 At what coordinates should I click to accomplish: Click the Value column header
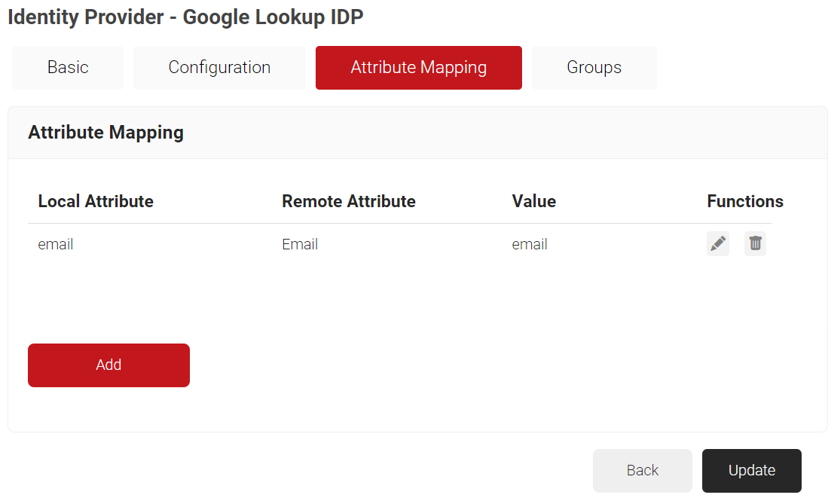pyautogui.click(x=533, y=201)
